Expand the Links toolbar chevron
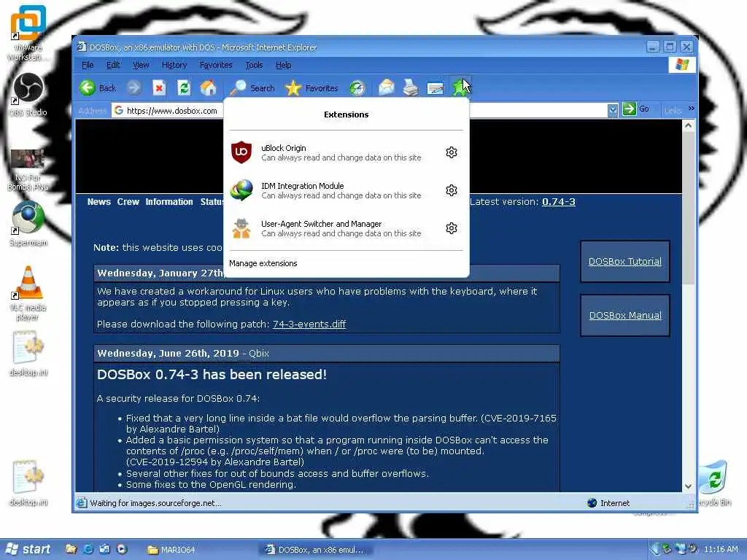747x560 pixels. (692, 109)
